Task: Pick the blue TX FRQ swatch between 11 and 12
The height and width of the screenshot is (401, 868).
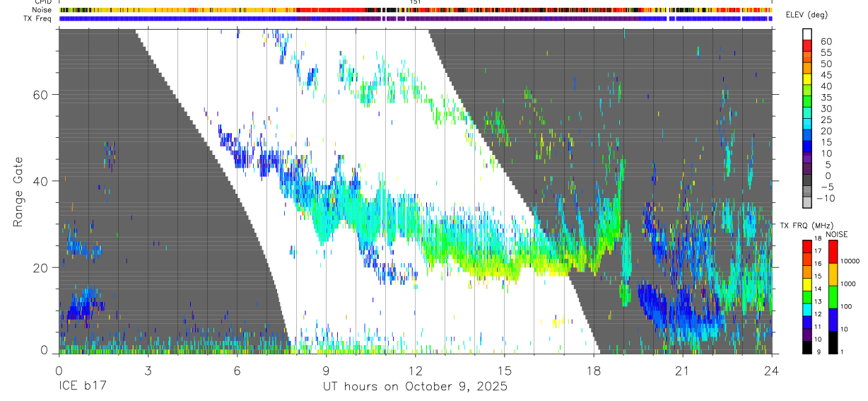Action: click(807, 322)
